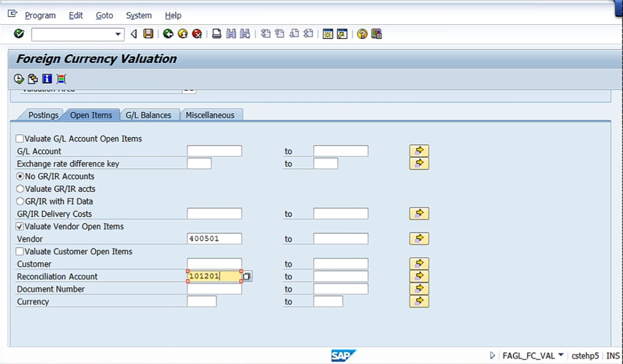This screenshot has width=623, height=364.
Task: Click the Generate Shortcut icon
Action: [x=342, y=34]
